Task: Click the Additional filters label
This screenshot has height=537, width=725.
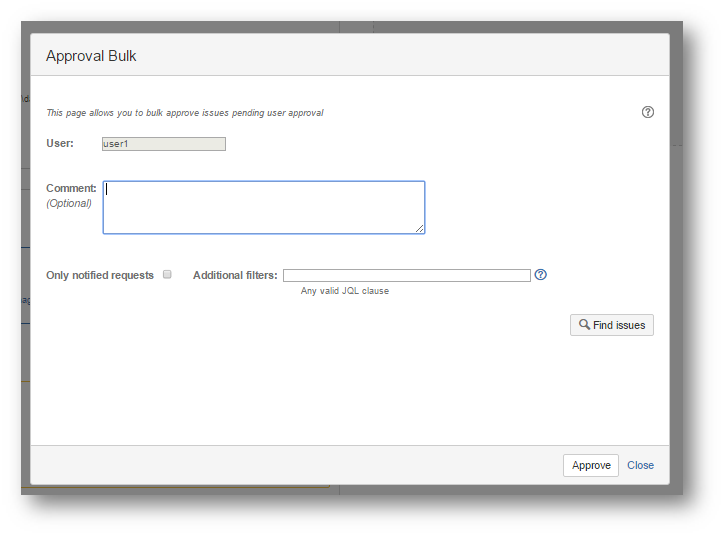Action: 235,275
